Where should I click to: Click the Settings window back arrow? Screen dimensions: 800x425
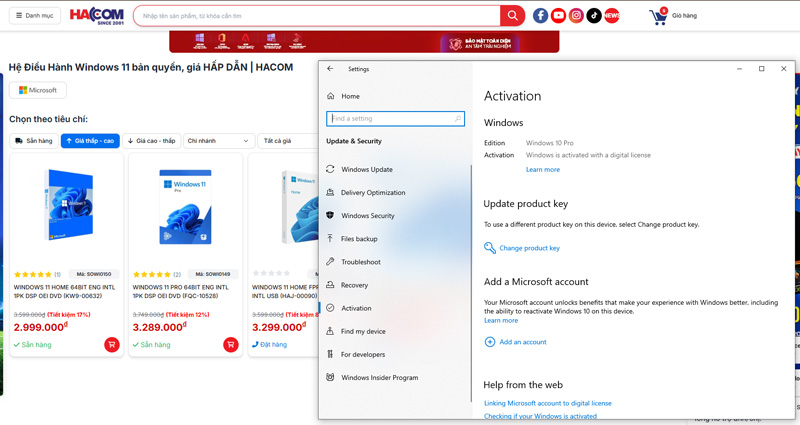click(330, 68)
